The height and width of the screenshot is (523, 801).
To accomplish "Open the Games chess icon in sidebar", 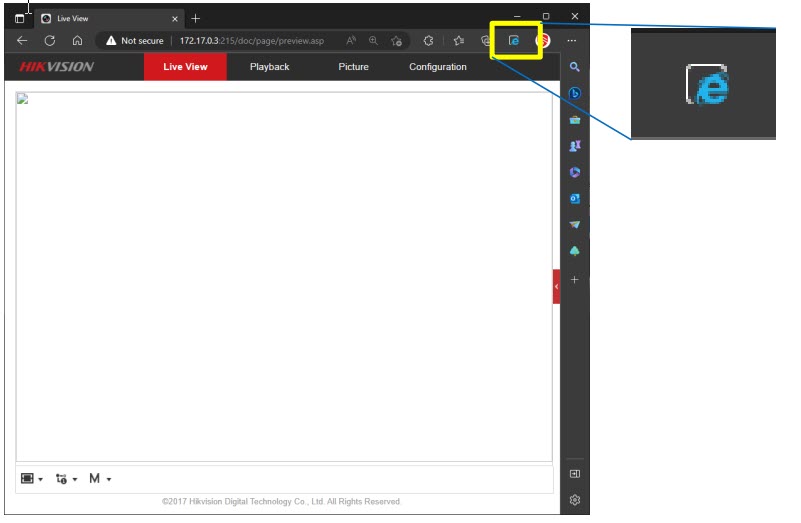I will (575, 146).
